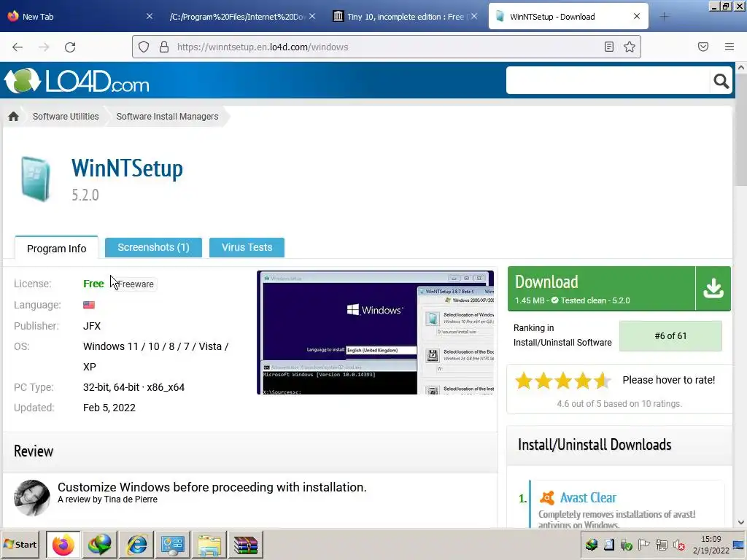Click the version number 5.2.0
The width and height of the screenshot is (747, 560).
[x=85, y=195]
